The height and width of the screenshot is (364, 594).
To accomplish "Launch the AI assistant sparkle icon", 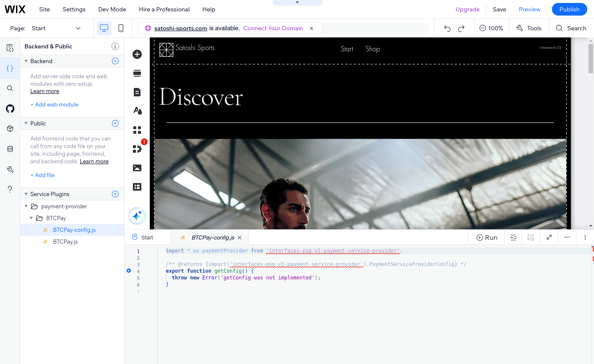I will point(137,215).
